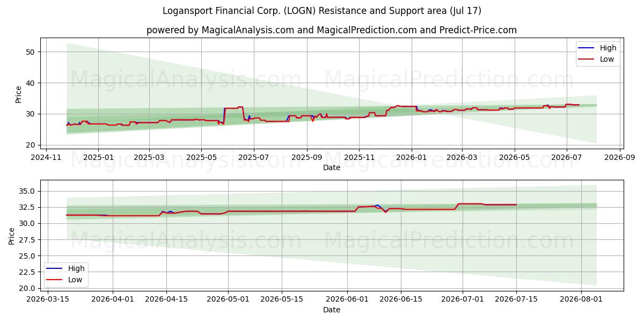This screenshot has width=644, height=322.
Task: Click the '2025-11' x-axis label
Action: pyautogui.click(x=359, y=158)
